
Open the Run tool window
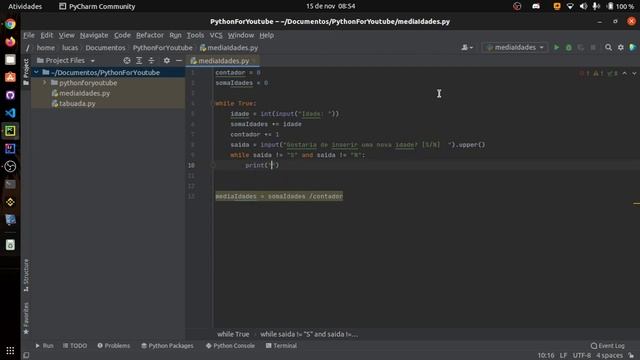click(44, 346)
